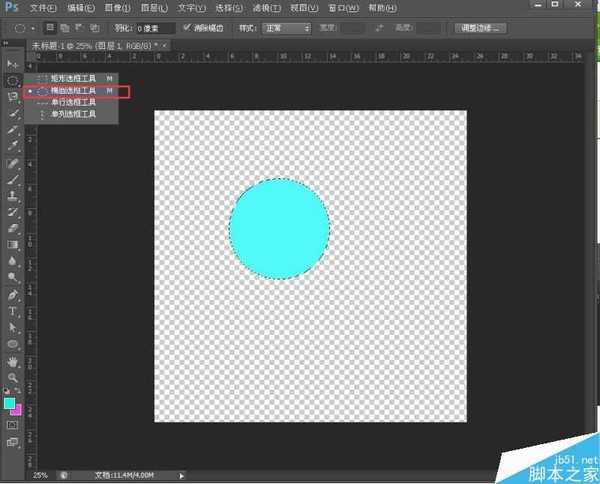Click the magenta background color swatch
600x484 pixels.
(x=17, y=410)
